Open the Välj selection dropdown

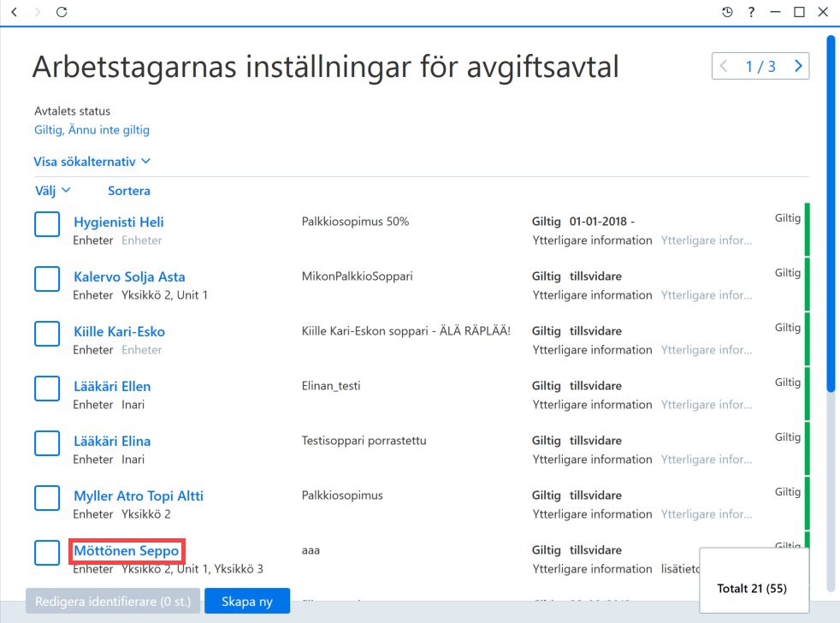coord(52,190)
